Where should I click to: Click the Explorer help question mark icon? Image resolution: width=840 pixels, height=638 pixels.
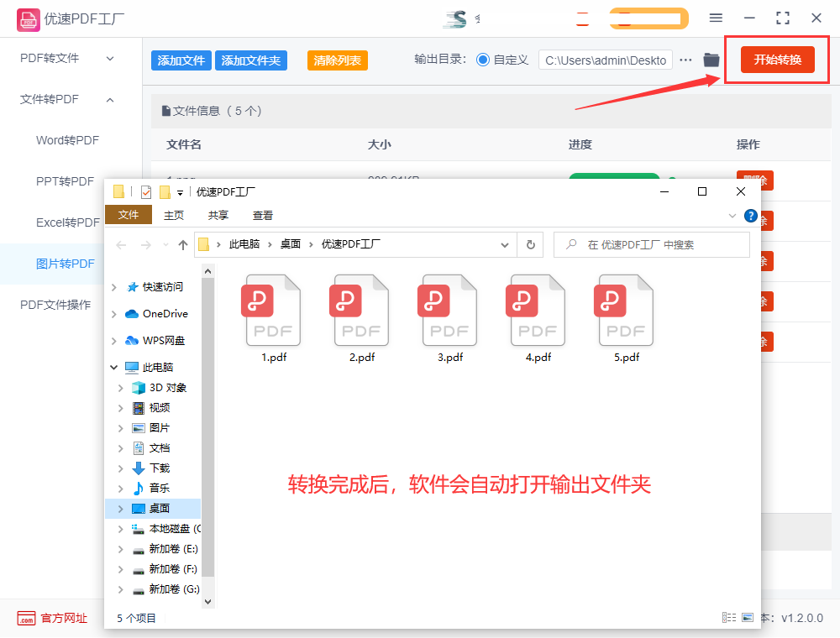(750, 216)
